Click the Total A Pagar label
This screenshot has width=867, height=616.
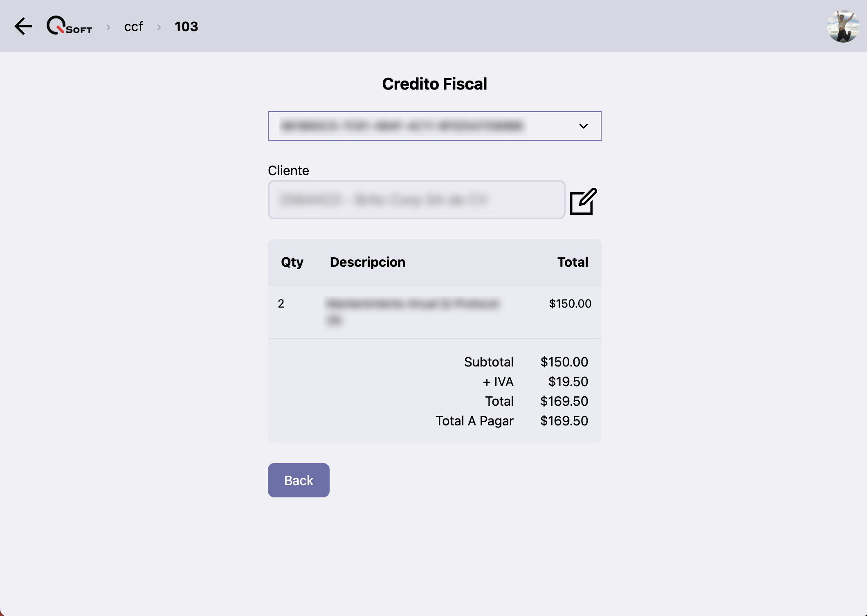[474, 421]
